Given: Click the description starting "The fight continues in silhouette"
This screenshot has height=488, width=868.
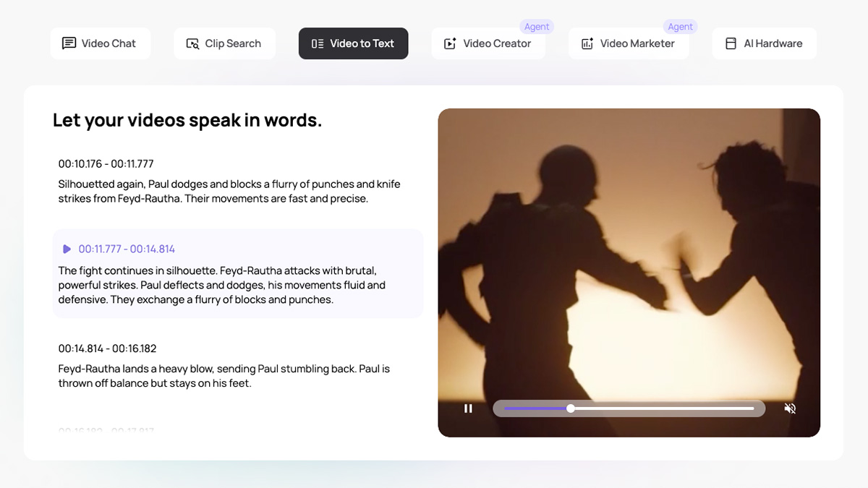Looking at the screenshot, I should click(x=222, y=286).
